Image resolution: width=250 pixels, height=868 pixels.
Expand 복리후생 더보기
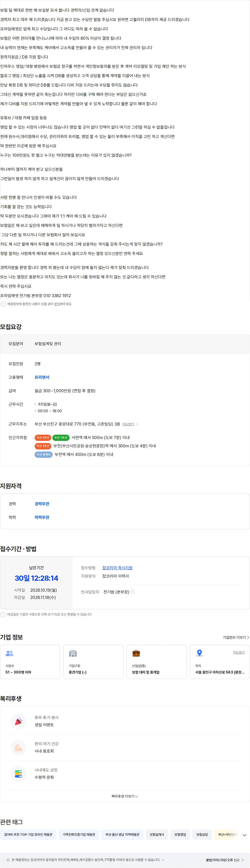(125, 796)
